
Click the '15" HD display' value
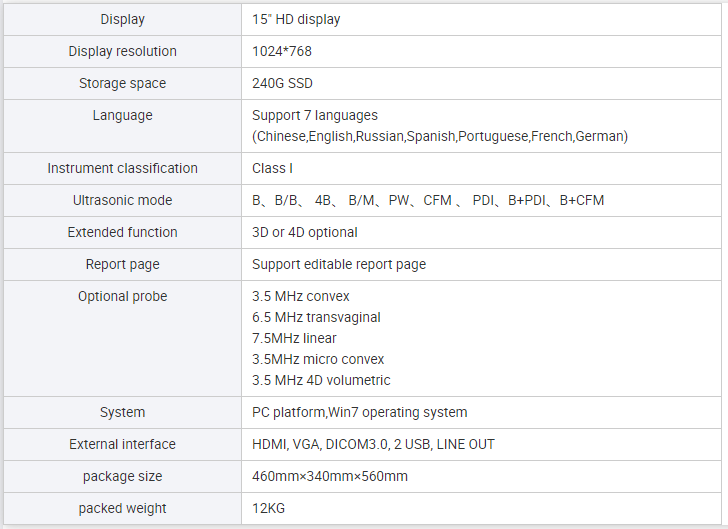[x=296, y=20]
